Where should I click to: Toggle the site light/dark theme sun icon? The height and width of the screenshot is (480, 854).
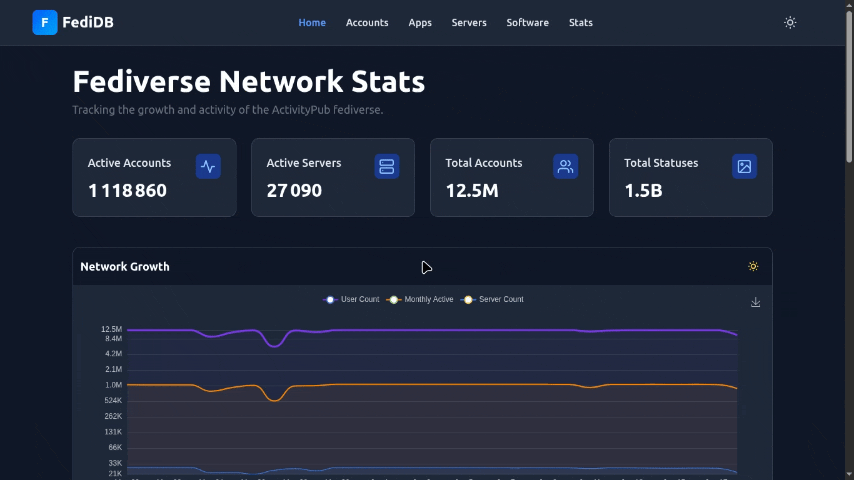(790, 22)
